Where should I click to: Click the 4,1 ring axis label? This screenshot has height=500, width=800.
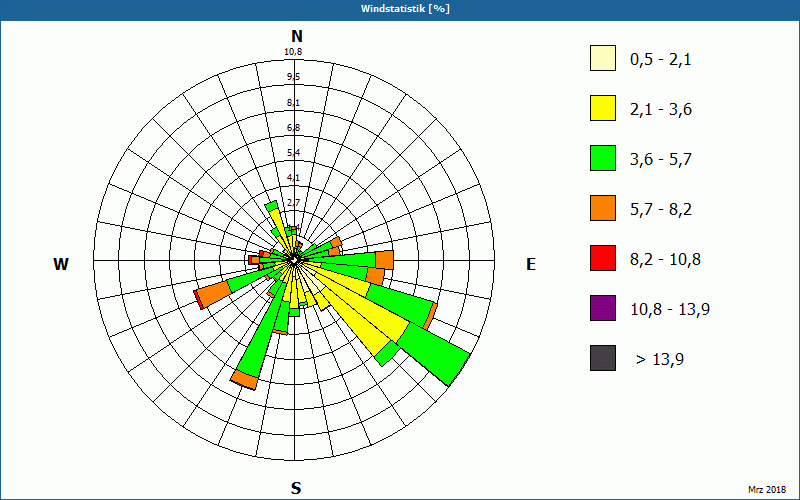click(x=293, y=178)
